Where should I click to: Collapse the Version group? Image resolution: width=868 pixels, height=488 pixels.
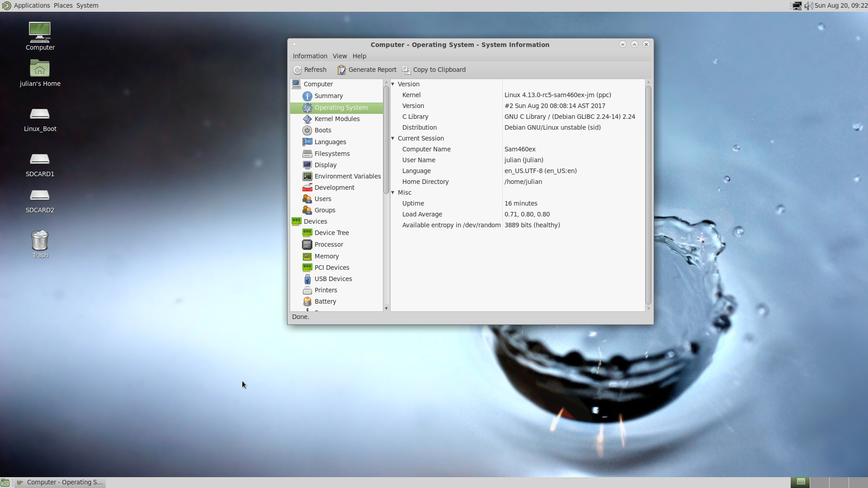coord(392,84)
